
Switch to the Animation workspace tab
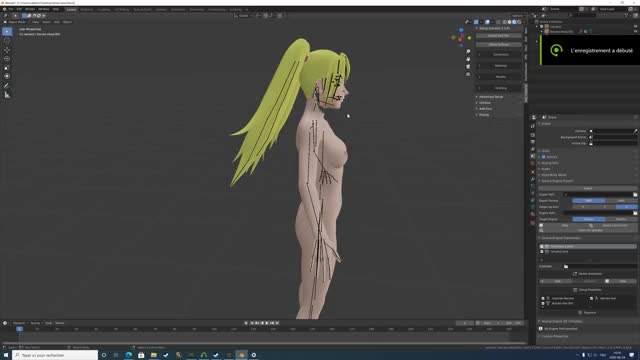pos(178,9)
